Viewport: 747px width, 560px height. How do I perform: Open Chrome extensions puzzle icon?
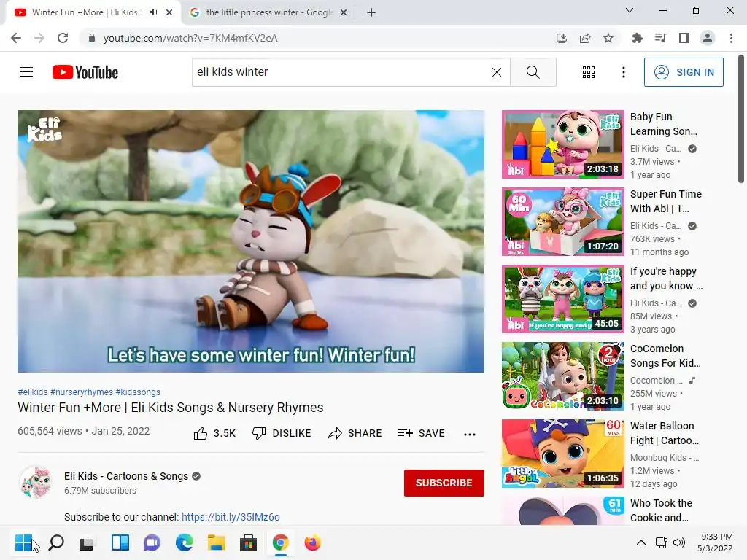(x=638, y=38)
